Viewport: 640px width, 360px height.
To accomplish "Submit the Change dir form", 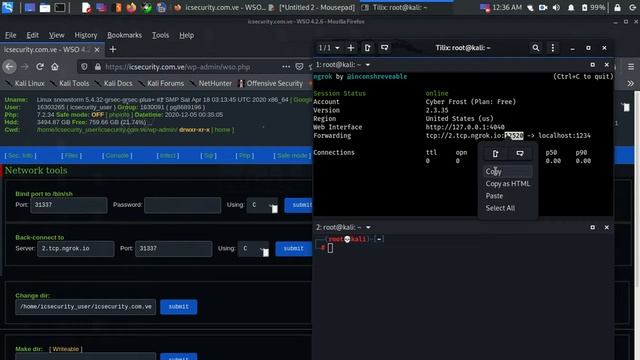I will pos(178,307).
